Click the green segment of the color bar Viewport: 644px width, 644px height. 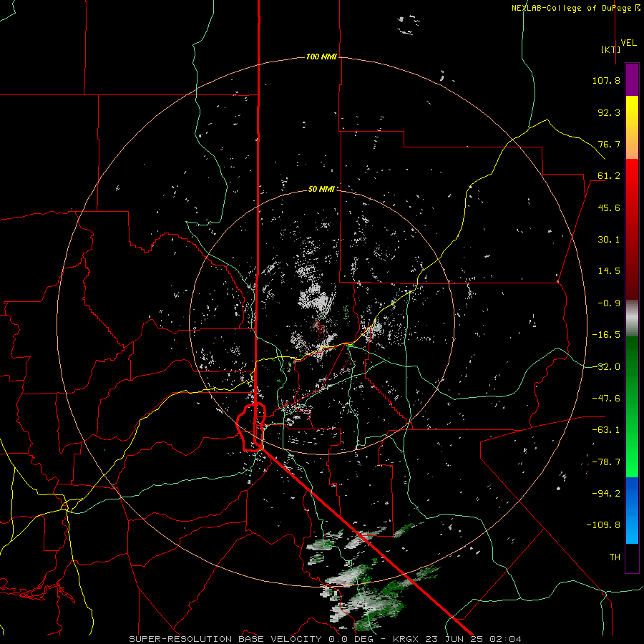coord(632,406)
